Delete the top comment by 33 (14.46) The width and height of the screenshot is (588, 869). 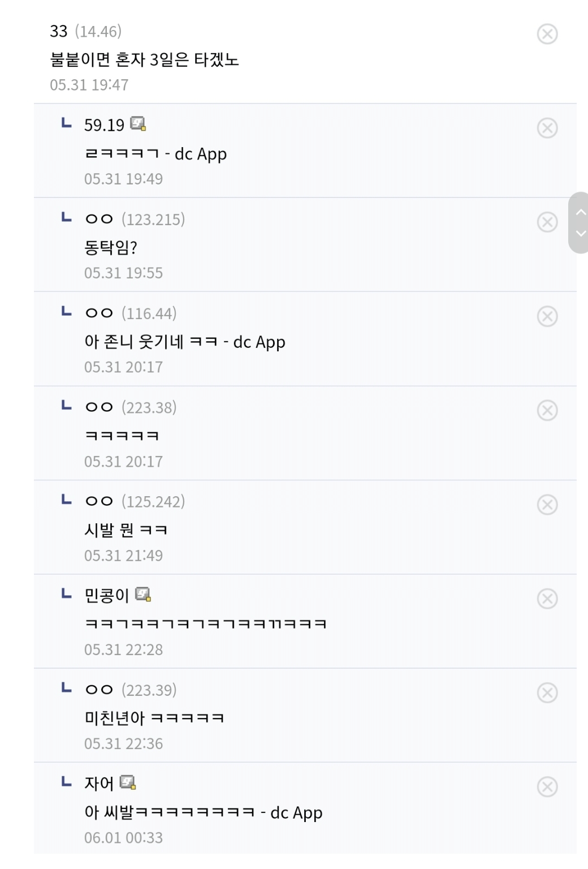[x=547, y=34]
